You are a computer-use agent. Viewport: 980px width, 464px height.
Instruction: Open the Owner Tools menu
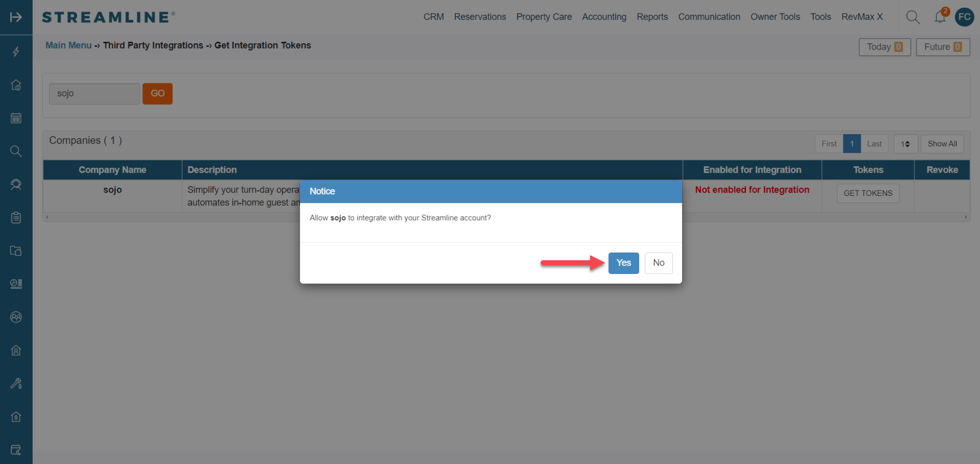tap(775, 17)
